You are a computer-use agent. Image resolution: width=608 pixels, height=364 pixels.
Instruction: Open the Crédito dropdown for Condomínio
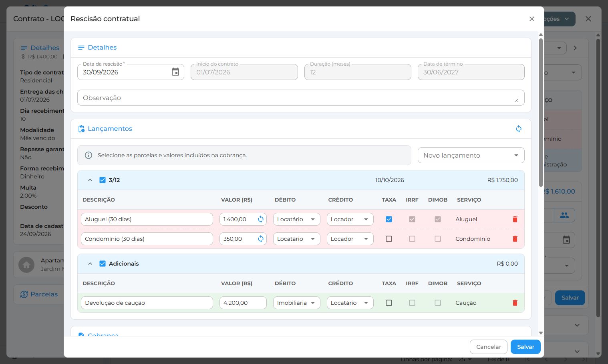coord(350,239)
